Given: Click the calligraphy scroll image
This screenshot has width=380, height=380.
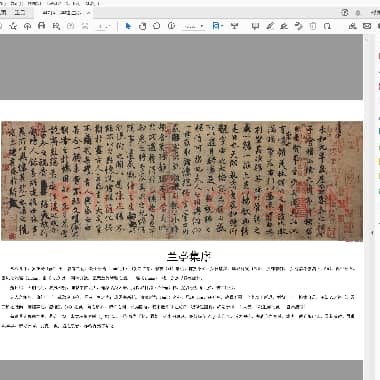Looking at the screenshot, I should click(182, 181).
